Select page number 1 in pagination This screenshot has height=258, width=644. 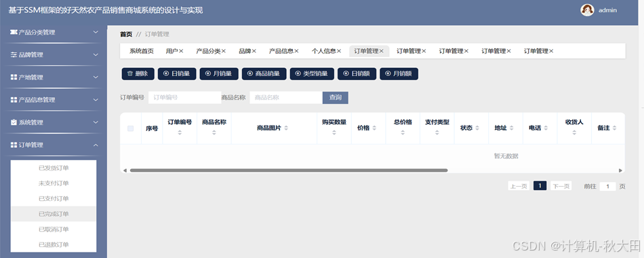coord(540,185)
